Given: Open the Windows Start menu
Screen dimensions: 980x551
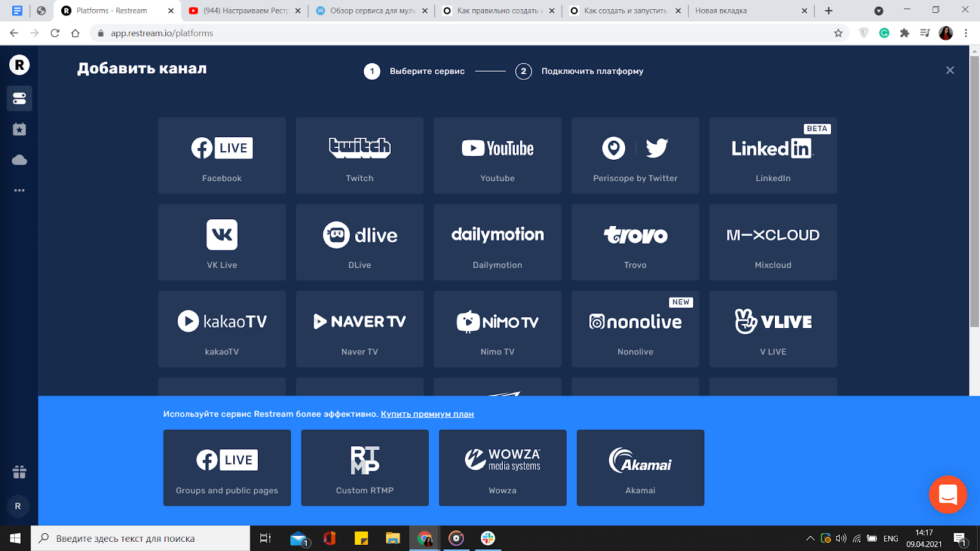Looking at the screenshot, I should [15, 538].
